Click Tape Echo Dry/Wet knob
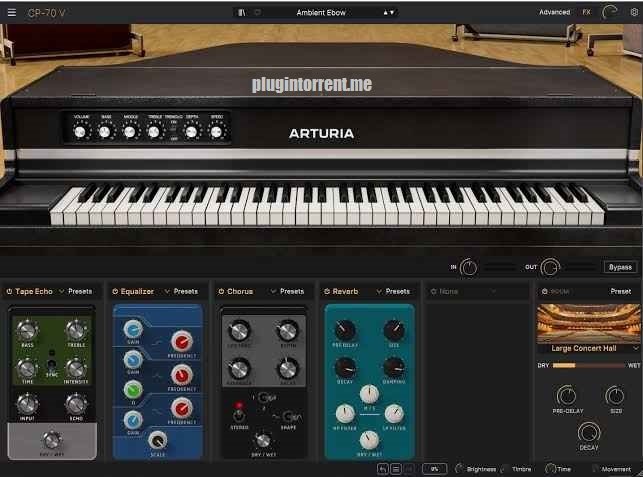 click(x=52, y=440)
